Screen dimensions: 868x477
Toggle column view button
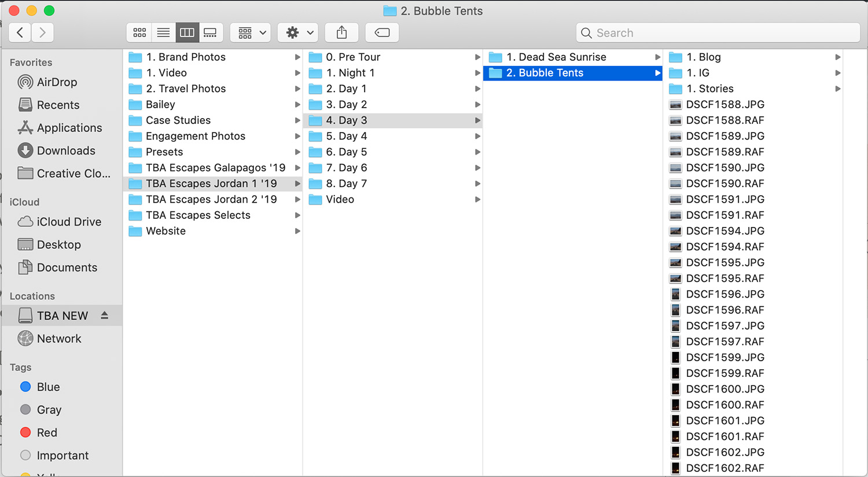187,33
